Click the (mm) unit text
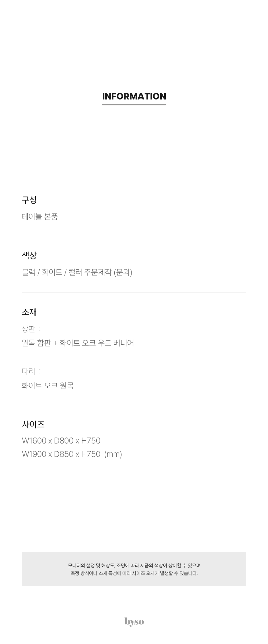This screenshot has width=268, height=644. (x=113, y=454)
